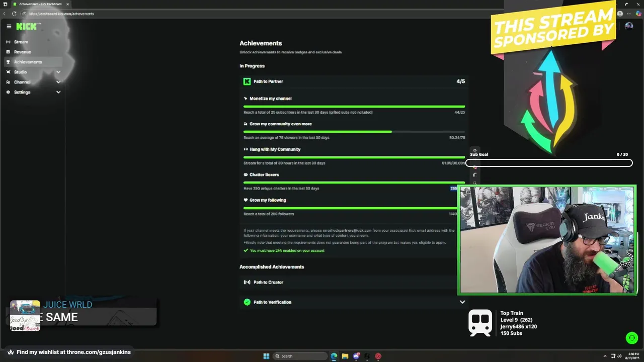Click the green Path to Verification badge
The width and height of the screenshot is (644, 362).
pyautogui.click(x=247, y=302)
